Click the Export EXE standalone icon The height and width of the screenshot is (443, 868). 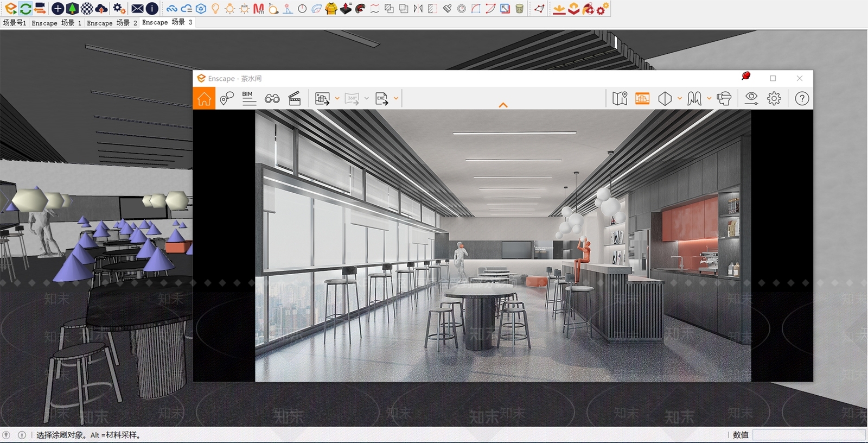pos(382,98)
